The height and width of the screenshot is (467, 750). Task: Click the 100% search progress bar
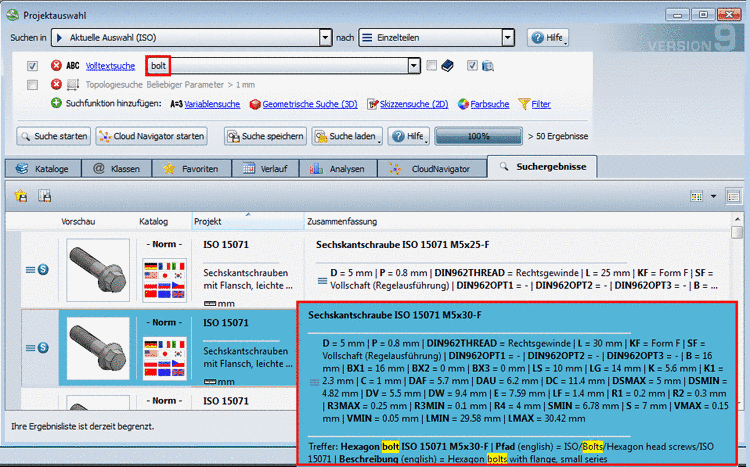tap(478, 136)
